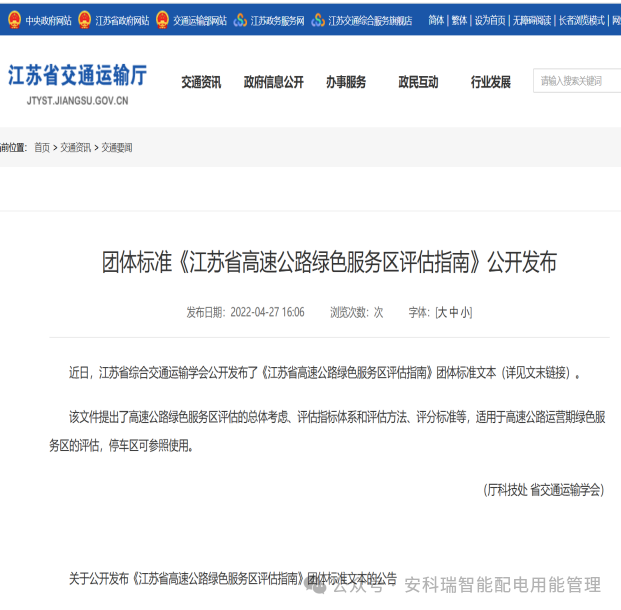Screen dimensions: 621x610
Task: Set font size to 小 (small)
Action: point(465,313)
